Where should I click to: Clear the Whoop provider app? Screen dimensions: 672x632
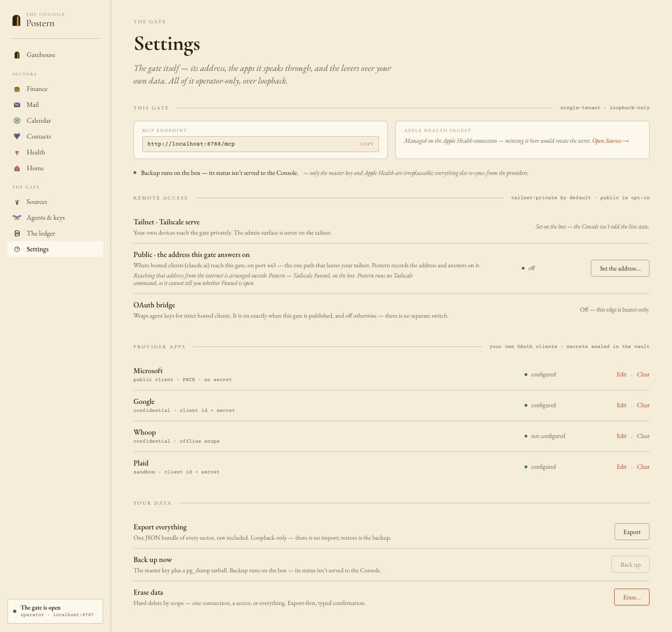[x=643, y=436]
